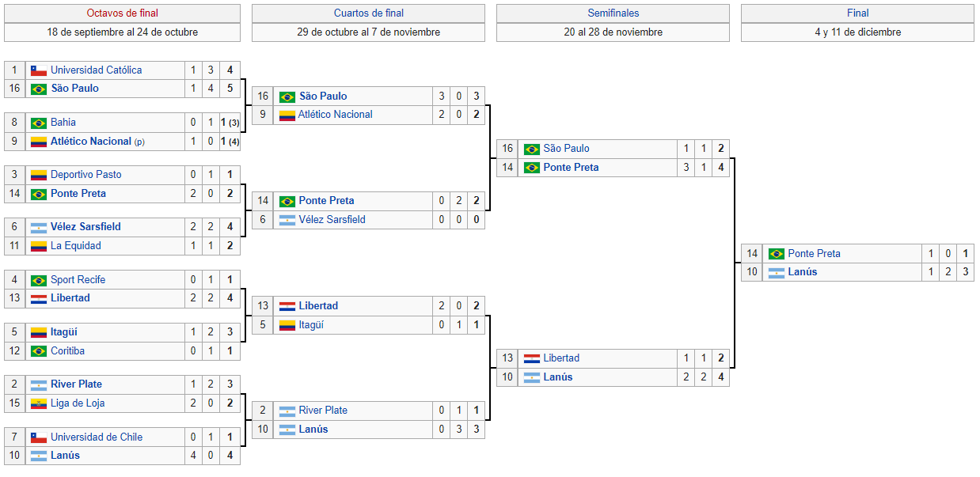Click the Argentina flag beside Vélez Sarsfield in quarterfinals
The image size is (980, 477).
coord(287,220)
